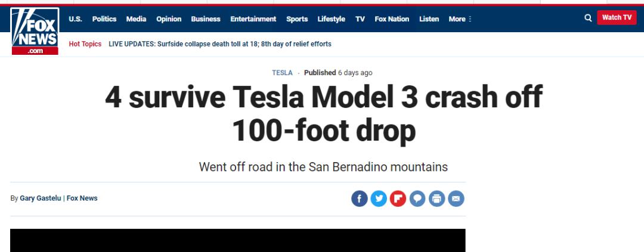
Task: Select the Sports menu item
Action: tap(297, 19)
